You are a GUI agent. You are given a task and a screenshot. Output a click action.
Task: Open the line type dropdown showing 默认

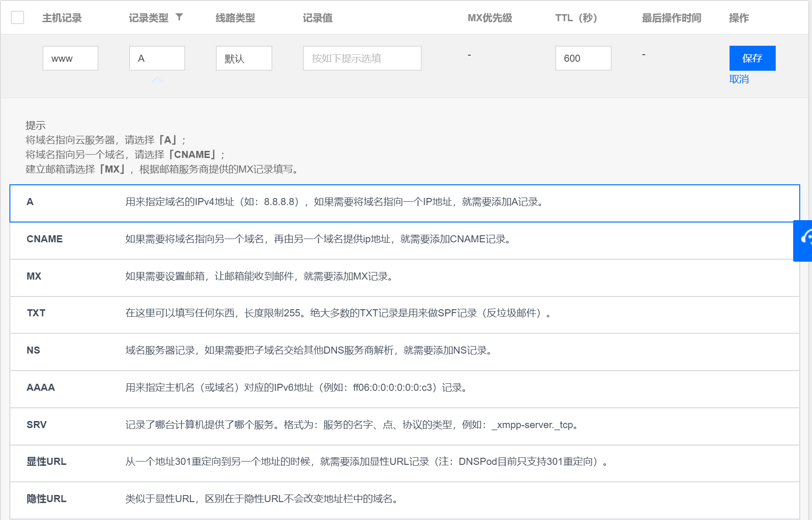(x=244, y=58)
